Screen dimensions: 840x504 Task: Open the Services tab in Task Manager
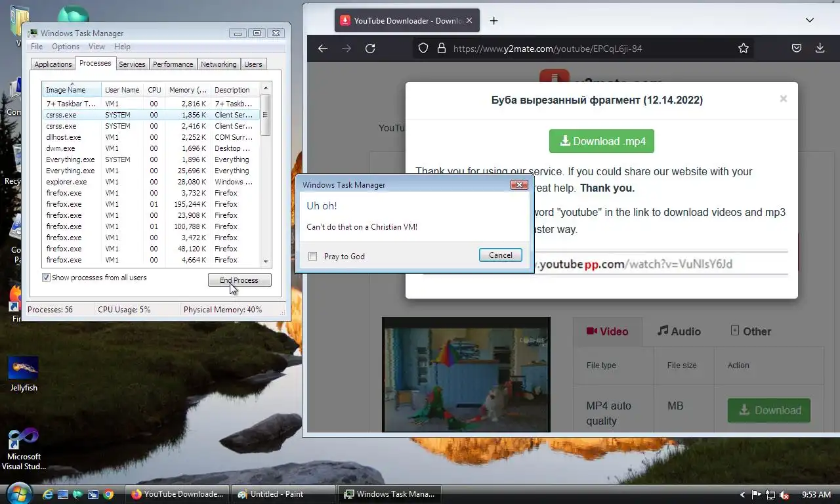(x=132, y=64)
